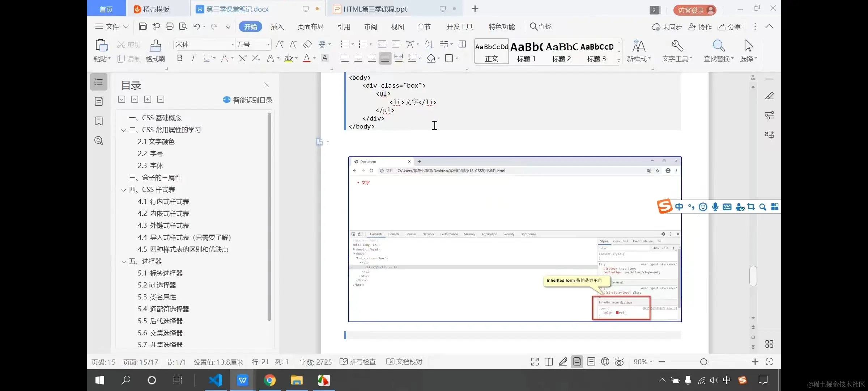Switch to HTML第三季课程.ppt document tab
Screen dimensions: 868x391
pyautogui.click(x=375, y=9)
